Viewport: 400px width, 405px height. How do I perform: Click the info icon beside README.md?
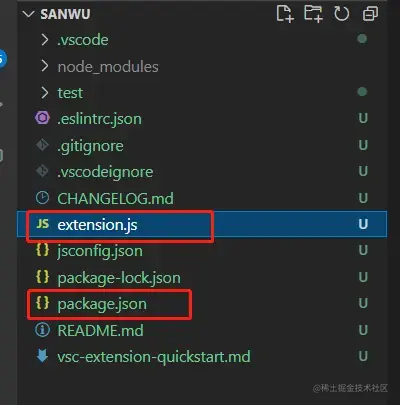click(x=42, y=330)
